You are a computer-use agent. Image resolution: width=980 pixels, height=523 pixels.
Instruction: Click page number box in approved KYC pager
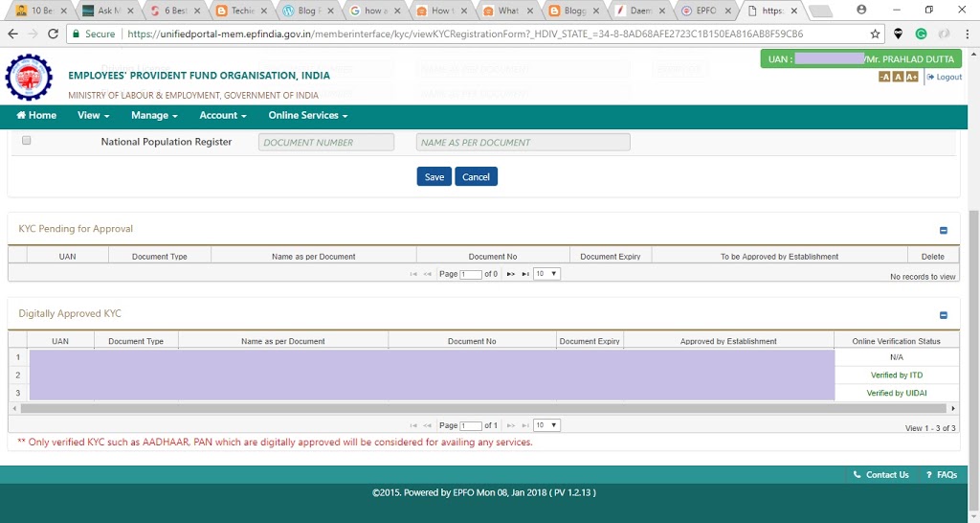[471, 426]
